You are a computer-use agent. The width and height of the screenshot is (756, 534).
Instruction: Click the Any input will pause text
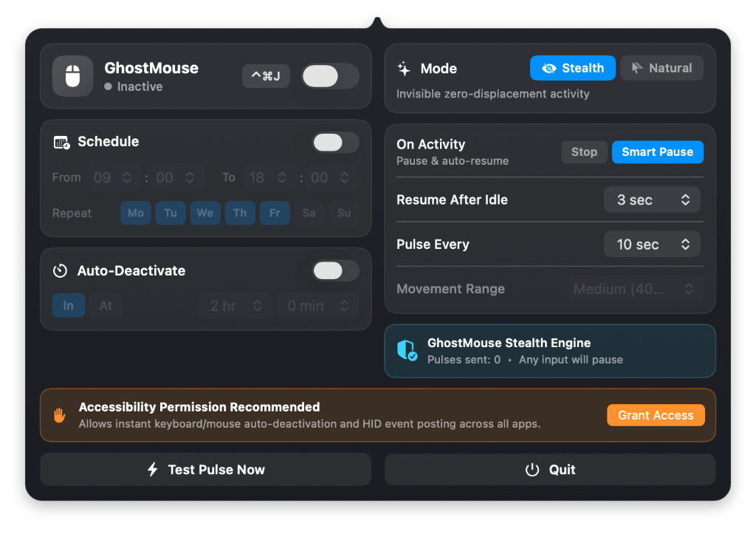[571, 360]
